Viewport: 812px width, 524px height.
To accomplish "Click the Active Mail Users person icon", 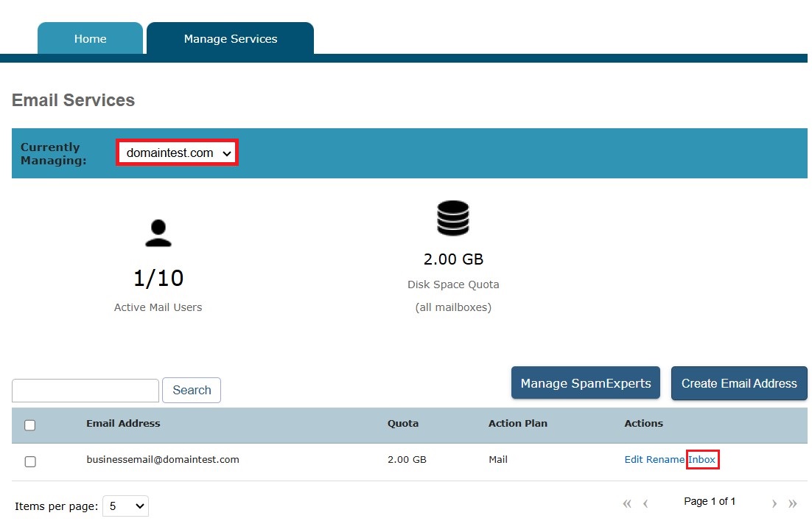I will pos(158,233).
